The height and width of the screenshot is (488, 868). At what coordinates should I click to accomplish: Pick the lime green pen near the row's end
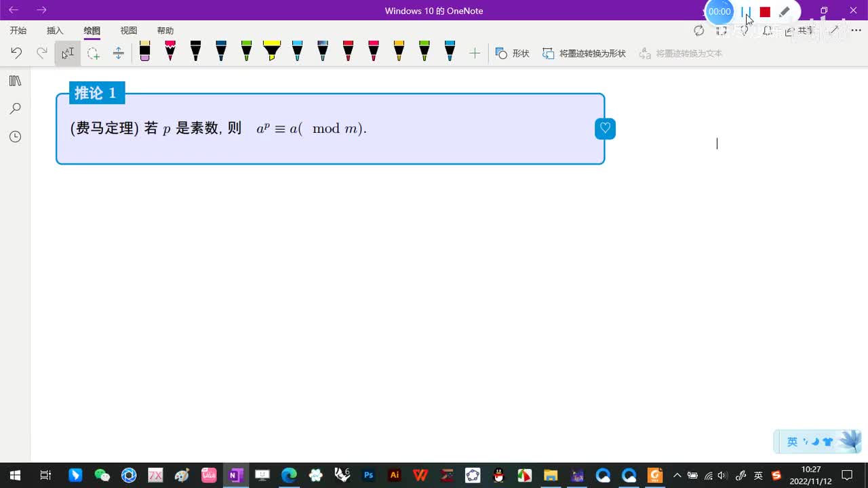425,51
